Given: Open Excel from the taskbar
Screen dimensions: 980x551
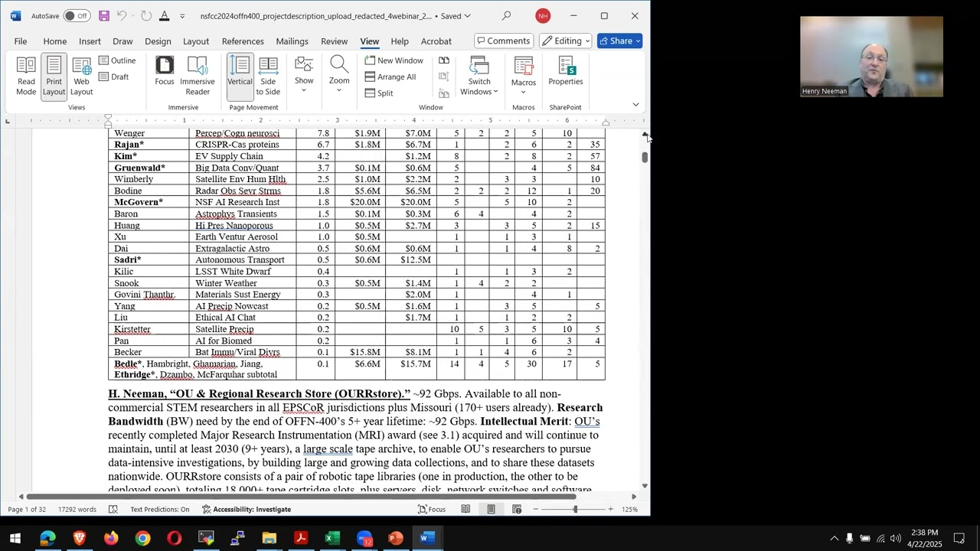Looking at the screenshot, I should click(x=332, y=538).
